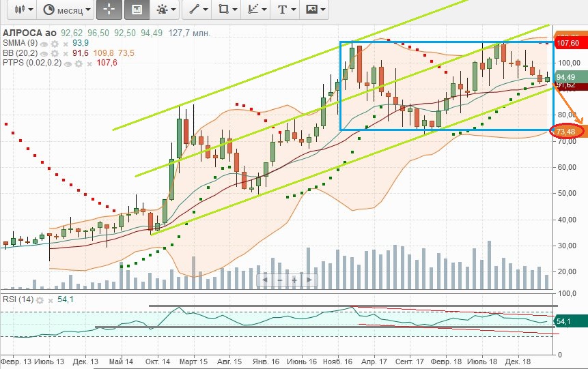Click the АЛРОСА ао ticker label

(x=29, y=32)
